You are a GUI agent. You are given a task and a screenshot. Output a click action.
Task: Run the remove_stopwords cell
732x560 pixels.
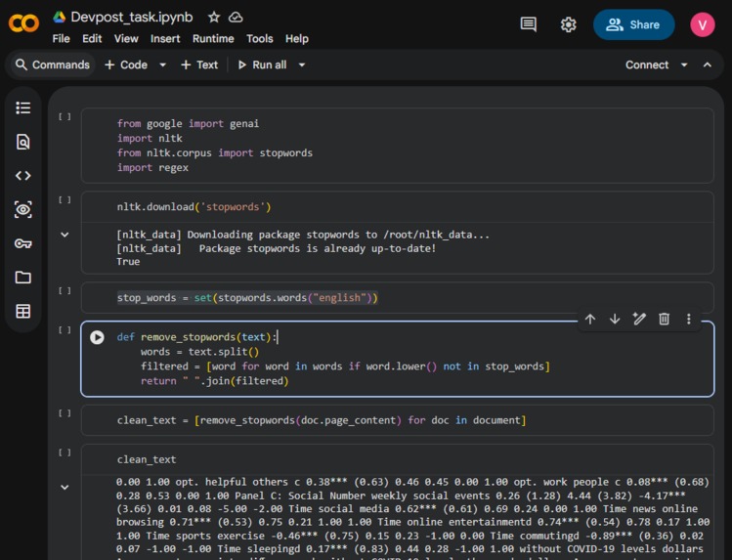[x=97, y=337]
